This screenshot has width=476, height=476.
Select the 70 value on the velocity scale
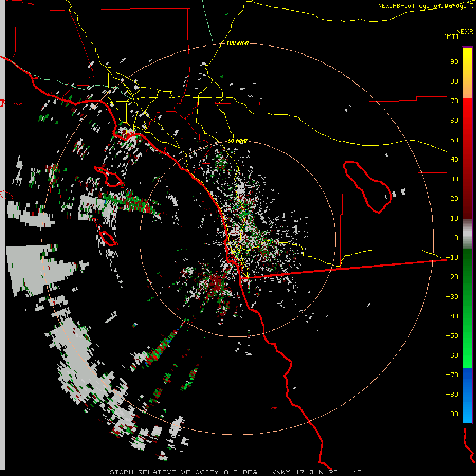tap(454, 101)
